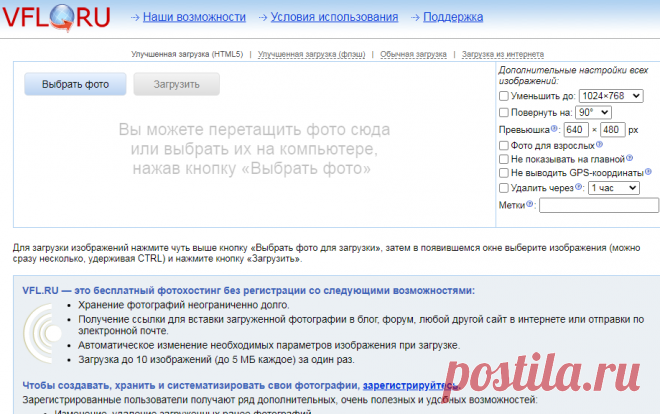Switch to Обычная загрузка tab

[x=413, y=54]
